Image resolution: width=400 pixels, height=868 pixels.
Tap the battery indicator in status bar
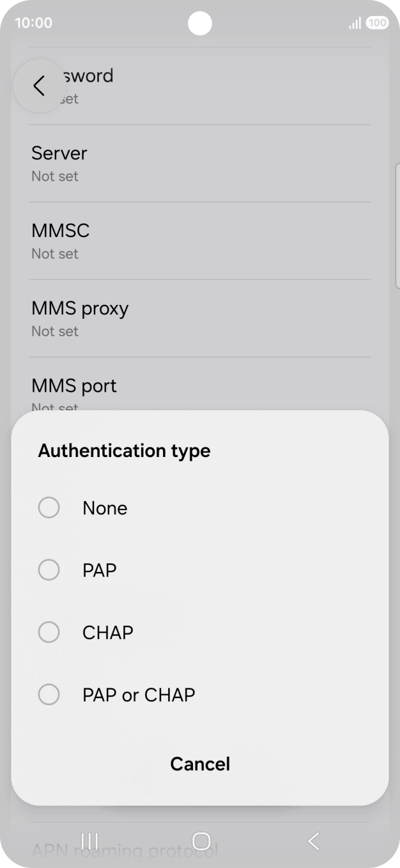377,23
